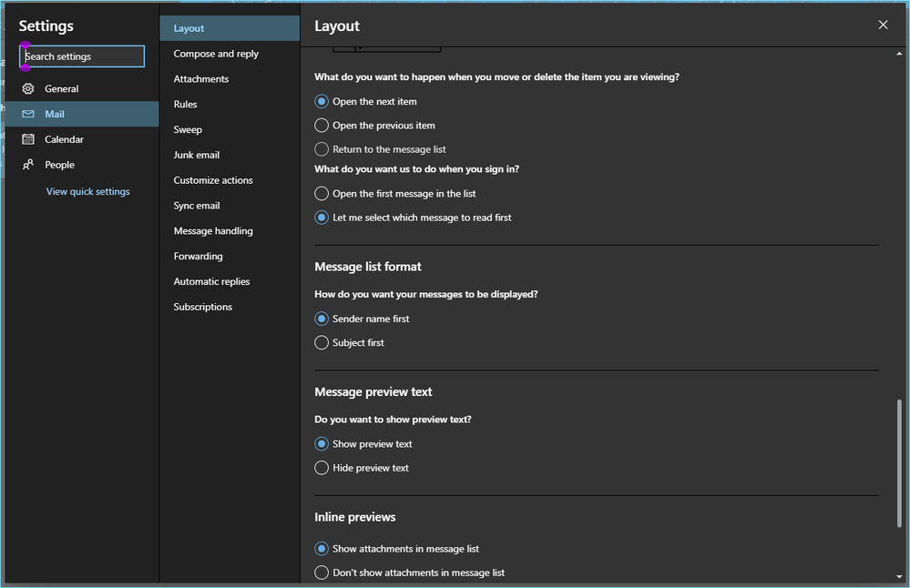
Task: Select Subject first display option
Action: pos(322,343)
